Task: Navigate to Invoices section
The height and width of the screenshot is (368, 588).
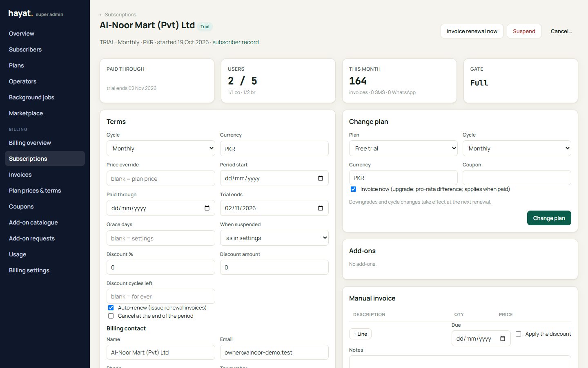Action: click(x=45, y=175)
